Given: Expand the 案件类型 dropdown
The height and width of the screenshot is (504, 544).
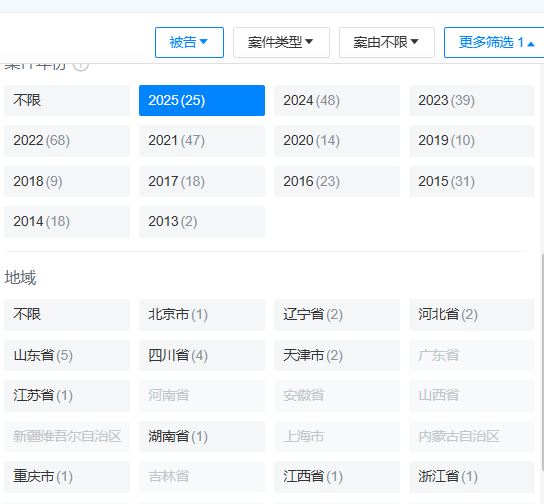Looking at the screenshot, I should [281, 42].
